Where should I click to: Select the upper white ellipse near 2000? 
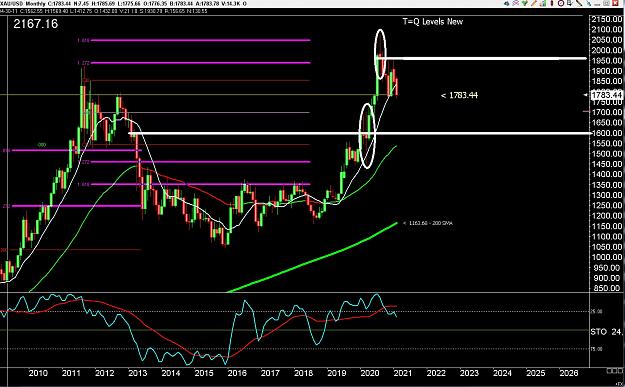coord(380,53)
